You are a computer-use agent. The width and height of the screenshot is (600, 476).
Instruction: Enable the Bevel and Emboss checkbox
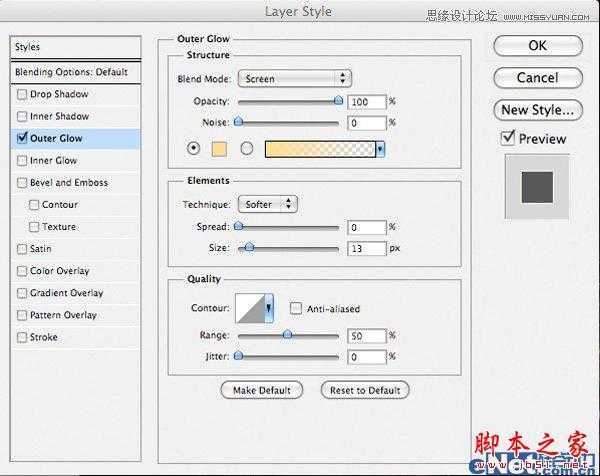[22, 183]
